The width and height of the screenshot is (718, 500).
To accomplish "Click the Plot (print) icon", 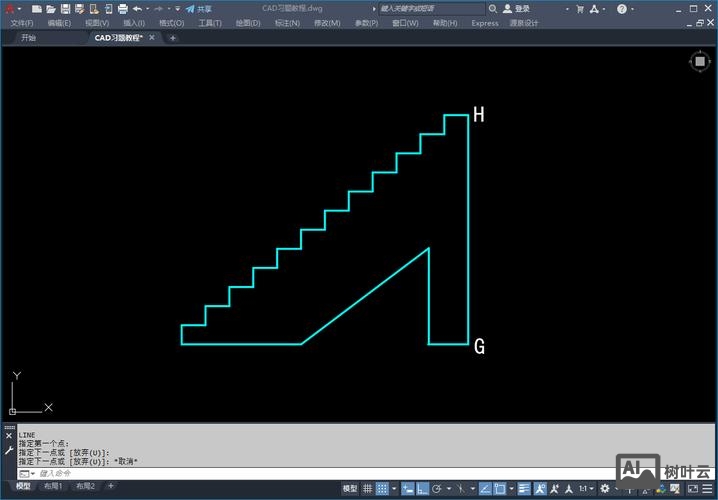I will [122, 8].
